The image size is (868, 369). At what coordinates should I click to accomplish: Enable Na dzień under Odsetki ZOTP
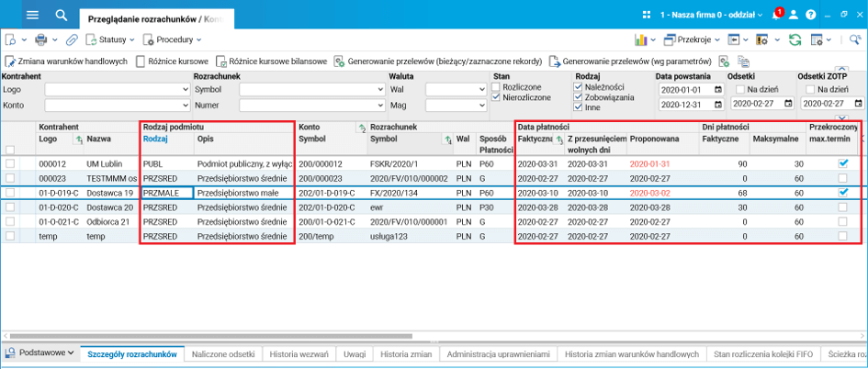click(810, 89)
